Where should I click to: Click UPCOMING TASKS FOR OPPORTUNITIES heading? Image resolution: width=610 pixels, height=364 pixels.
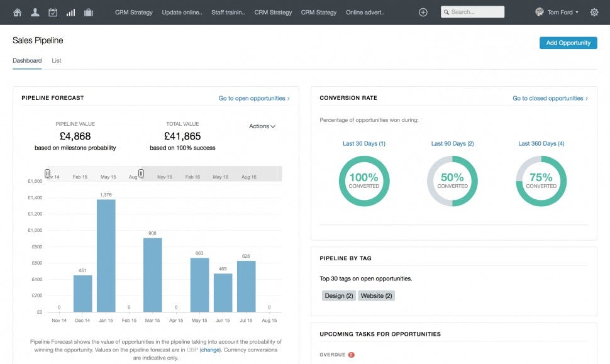point(380,334)
